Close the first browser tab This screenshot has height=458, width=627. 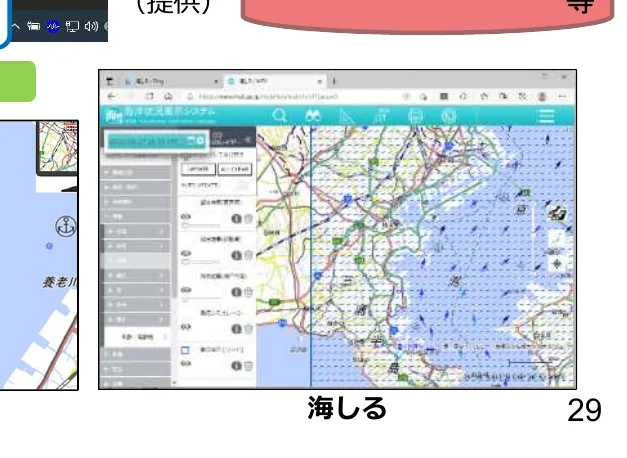coord(216,82)
